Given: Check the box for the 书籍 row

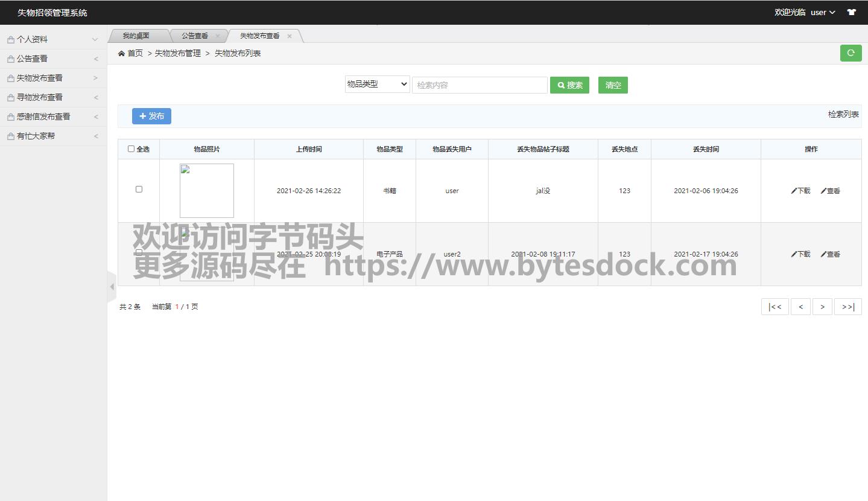Looking at the screenshot, I should point(139,190).
